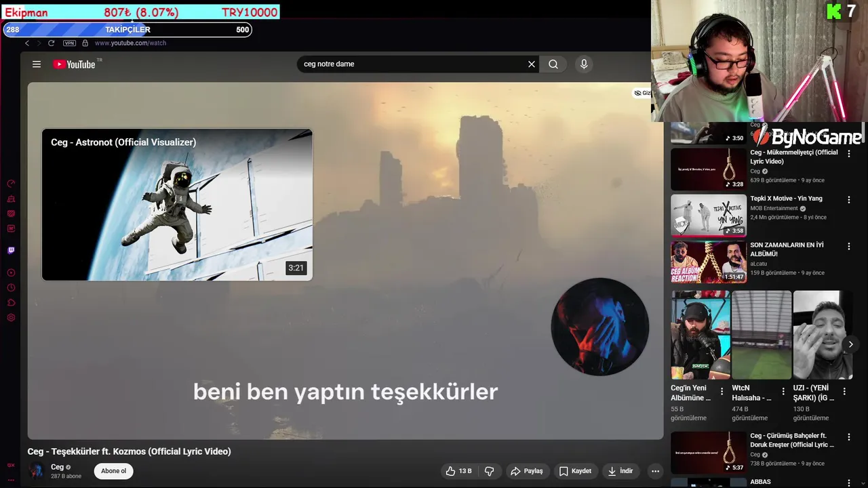Open options menu for SON ZAMANLARIN video
Viewport: 868px width, 488px height.
[x=848, y=246]
